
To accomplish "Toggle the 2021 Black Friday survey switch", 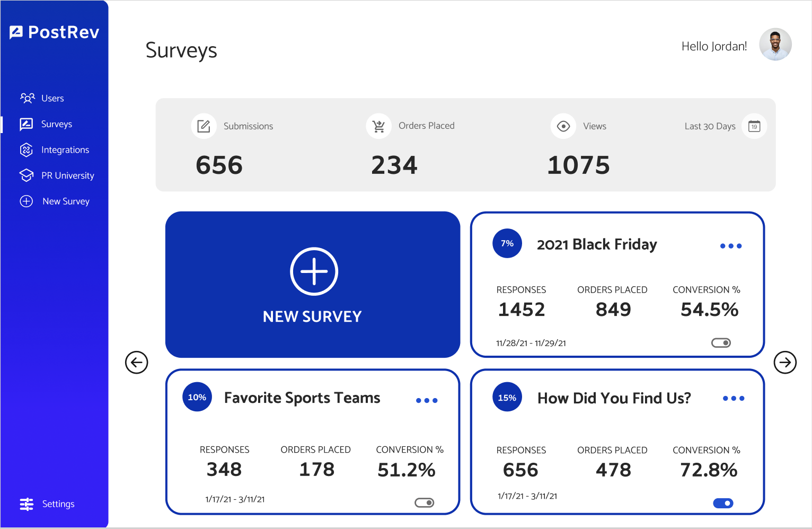I will (x=721, y=343).
